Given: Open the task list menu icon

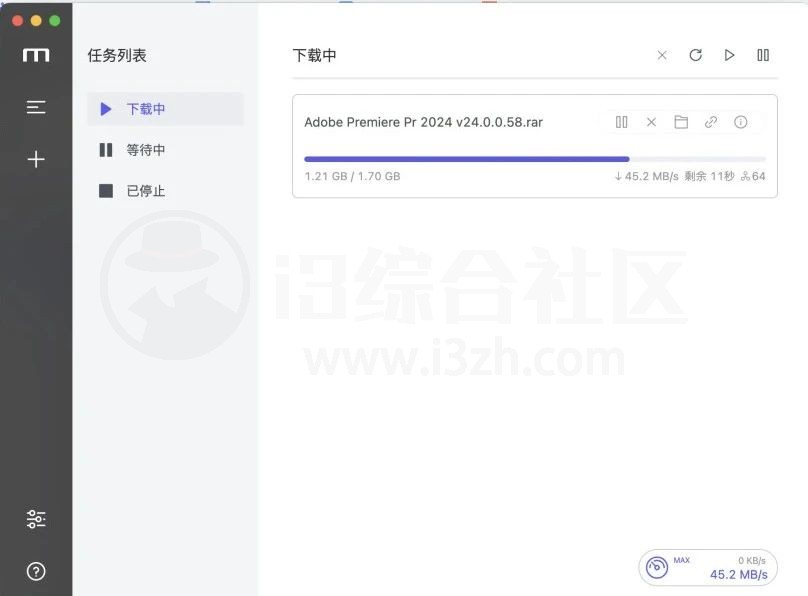Looking at the screenshot, I should point(36,107).
